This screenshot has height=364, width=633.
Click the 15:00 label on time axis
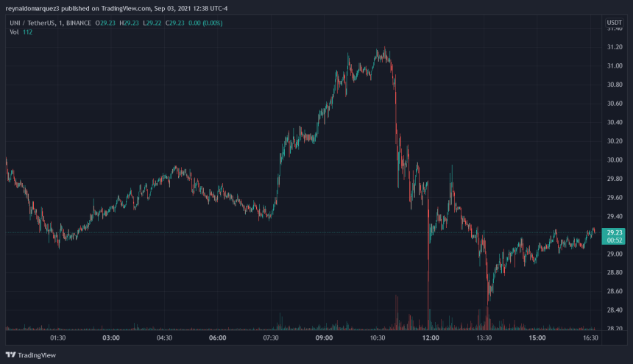(x=537, y=338)
